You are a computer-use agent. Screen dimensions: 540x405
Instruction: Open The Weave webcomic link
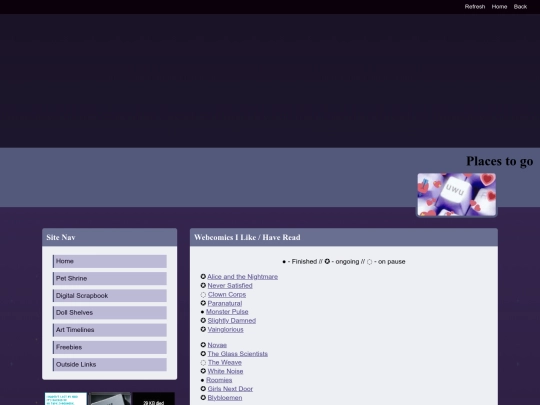point(225,363)
